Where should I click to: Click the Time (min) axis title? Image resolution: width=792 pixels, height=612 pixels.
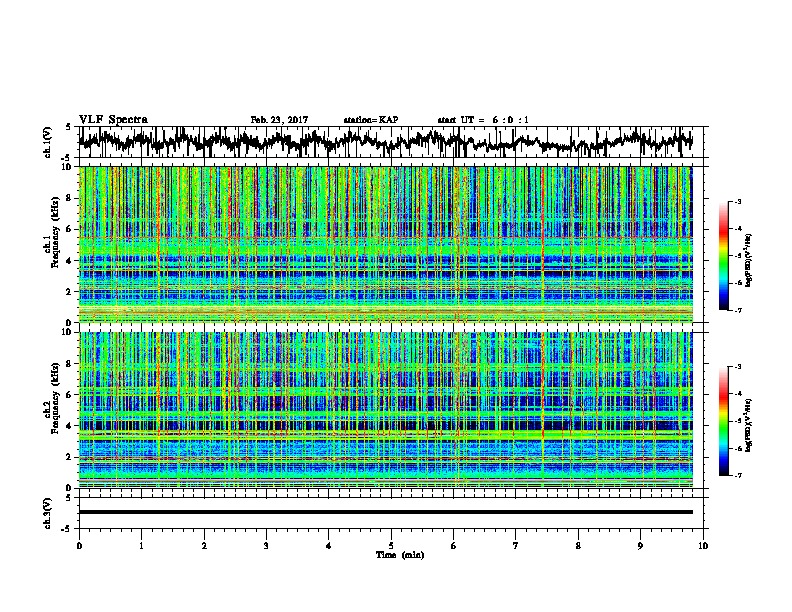coord(400,555)
